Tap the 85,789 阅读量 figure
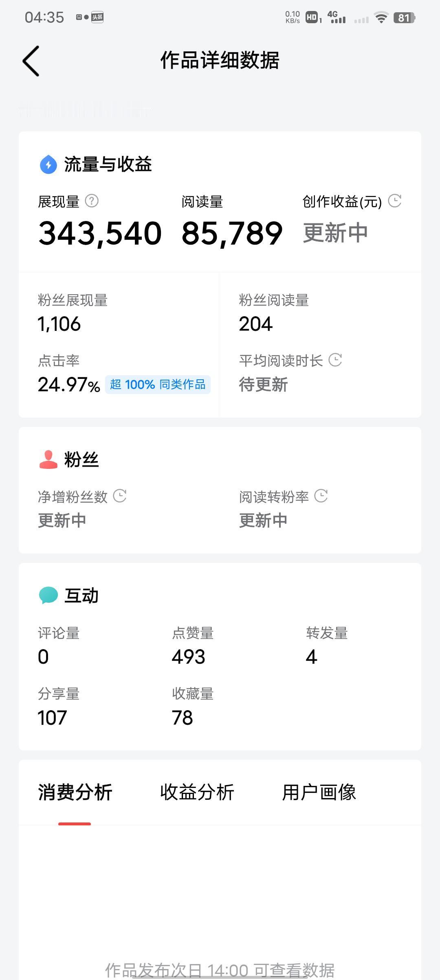 click(x=232, y=234)
